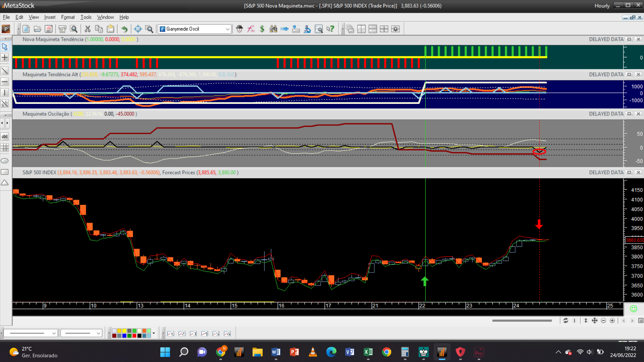The image size is (644, 362).
Task: Select the ellipse drawing tool
Action: [x=5, y=161]
